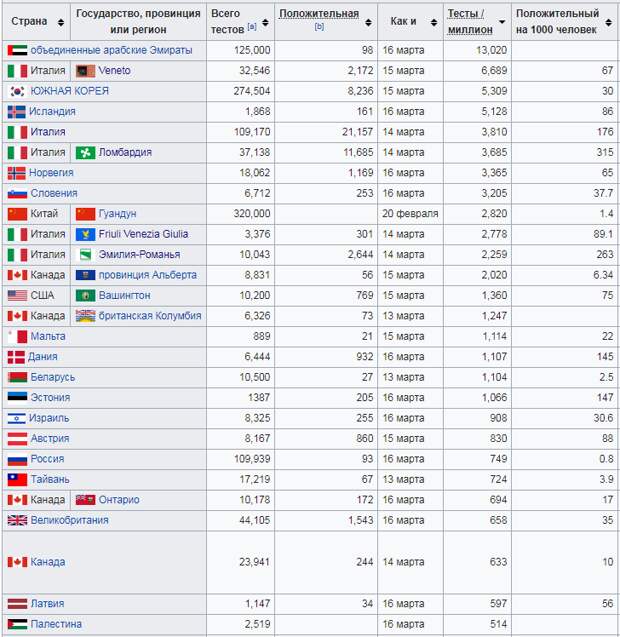
Task: Toggle sort on Тесты / миллион column
Action: [502, 22]
